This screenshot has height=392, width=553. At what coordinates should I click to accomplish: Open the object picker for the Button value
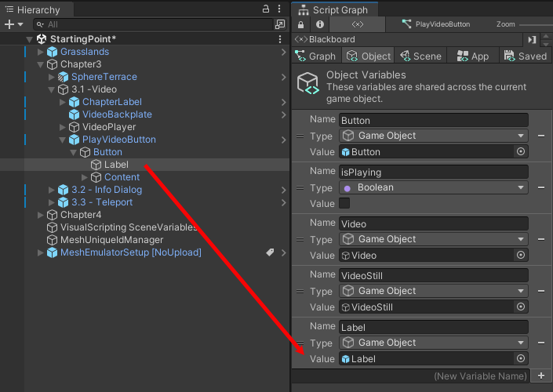[521, 151]
